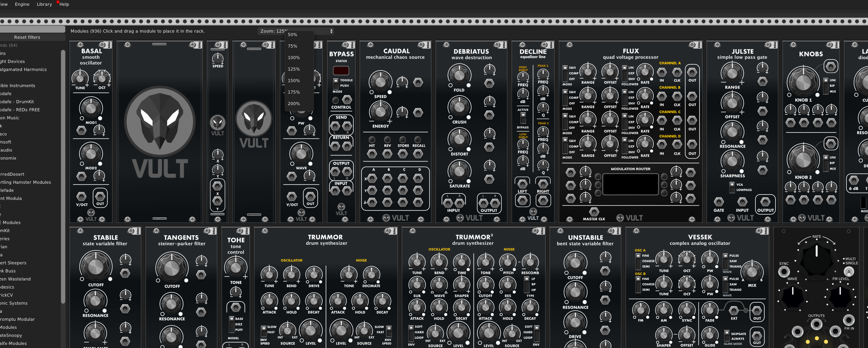Click the GATE jack on JULSTE

click(x=719, y=202)
